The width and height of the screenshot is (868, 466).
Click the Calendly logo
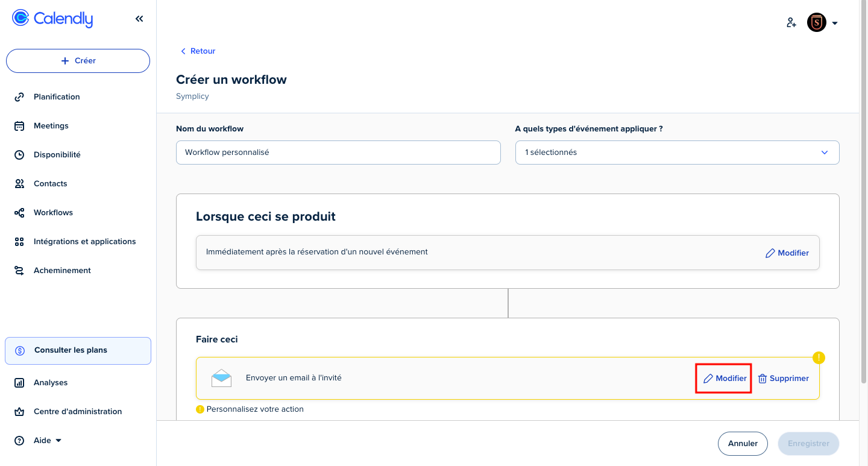click(52, 19)
